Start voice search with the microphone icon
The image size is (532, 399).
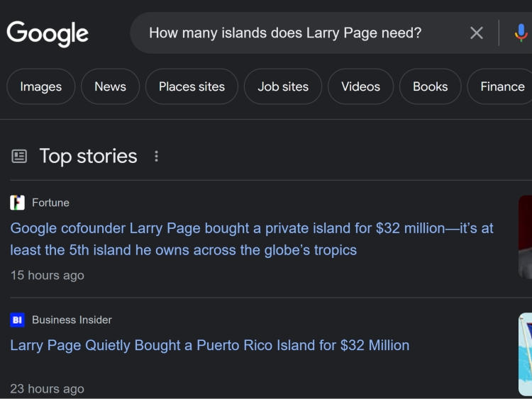521,33
